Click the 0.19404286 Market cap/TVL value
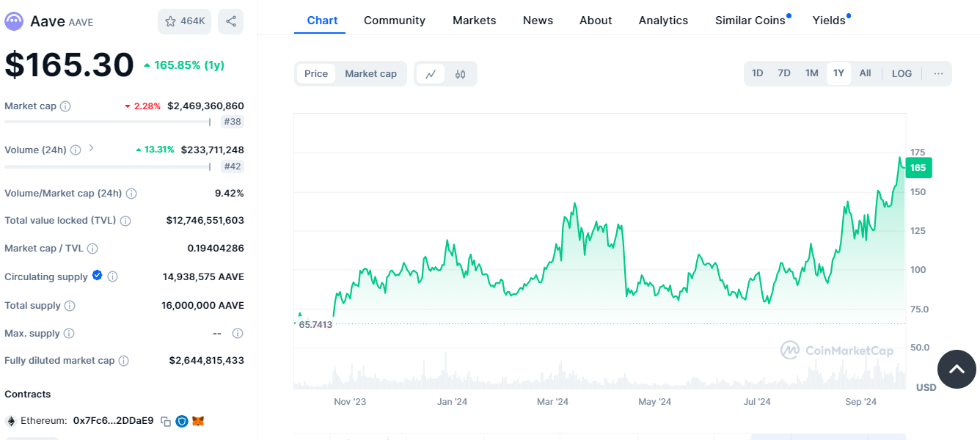 pyautogui.click(x=216, y=249)
